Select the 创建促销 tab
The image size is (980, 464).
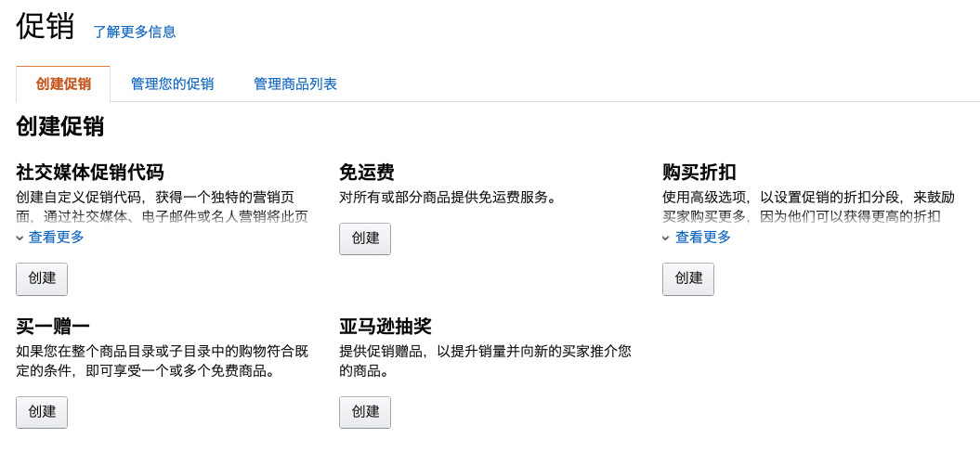63,84
